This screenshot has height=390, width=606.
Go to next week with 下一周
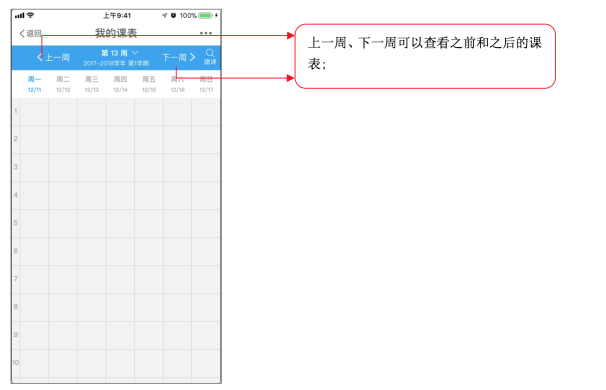179,58
